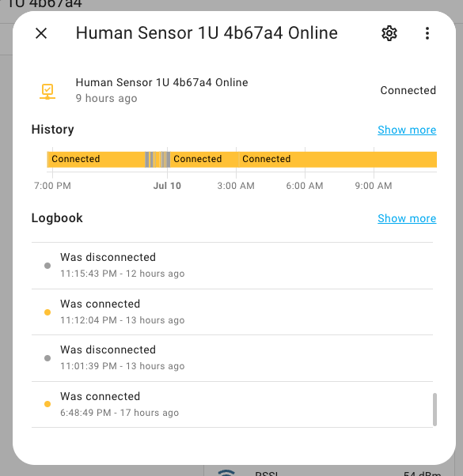Click the gray disconnected stripes in history
The image size is (463, 476).
pyautogui.click(x=157, y=160)
